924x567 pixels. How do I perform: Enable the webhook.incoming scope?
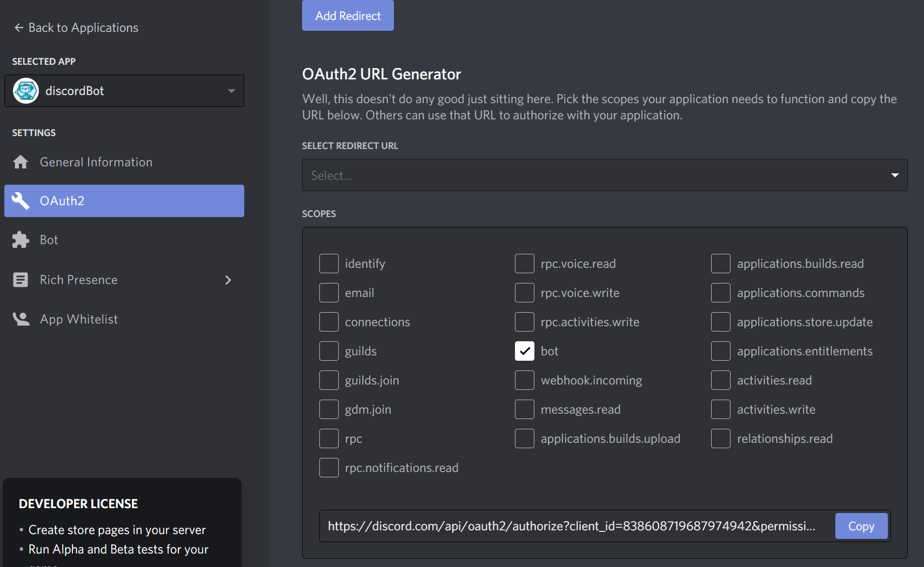tap(525, 380)
